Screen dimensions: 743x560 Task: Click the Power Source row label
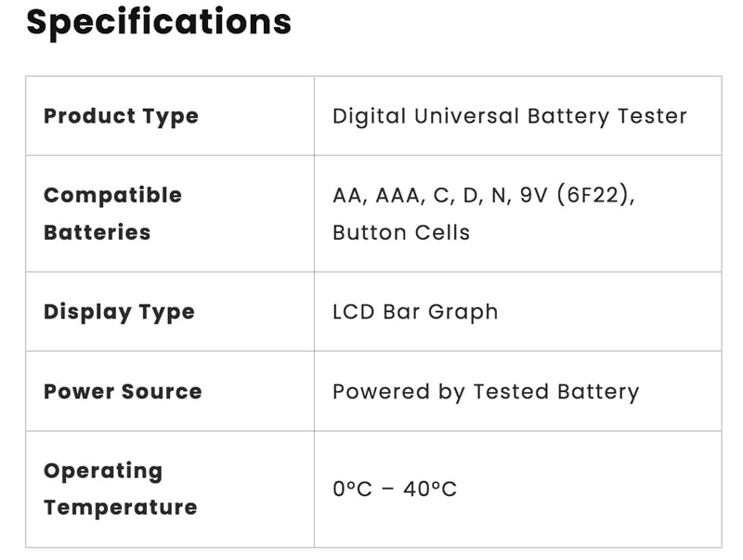coord(123,391)
